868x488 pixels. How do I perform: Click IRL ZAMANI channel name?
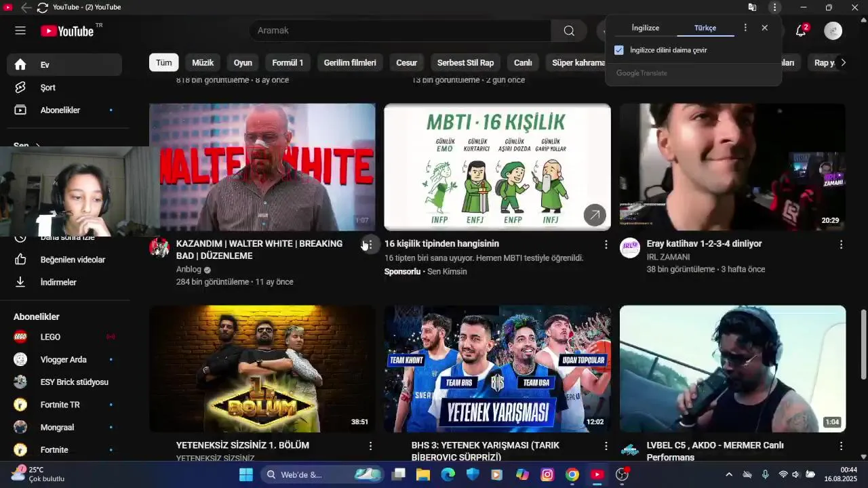click(x=668, y=257)
